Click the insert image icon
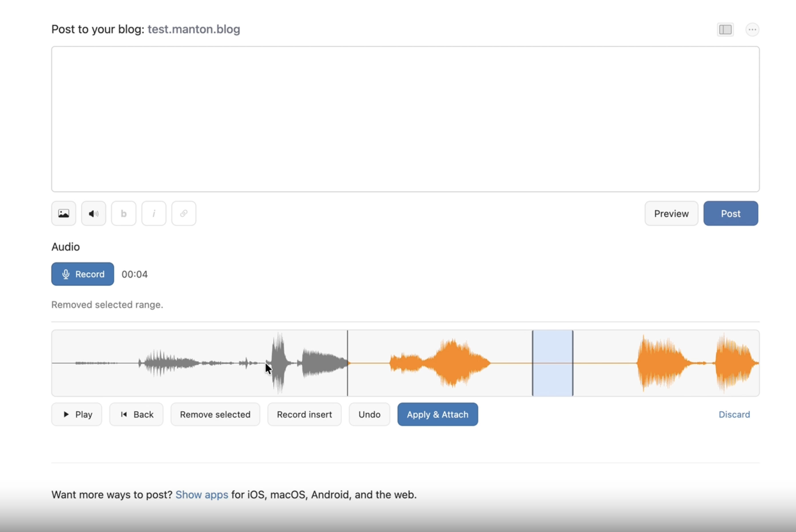796x532 pixels. (x=64, y=213)
